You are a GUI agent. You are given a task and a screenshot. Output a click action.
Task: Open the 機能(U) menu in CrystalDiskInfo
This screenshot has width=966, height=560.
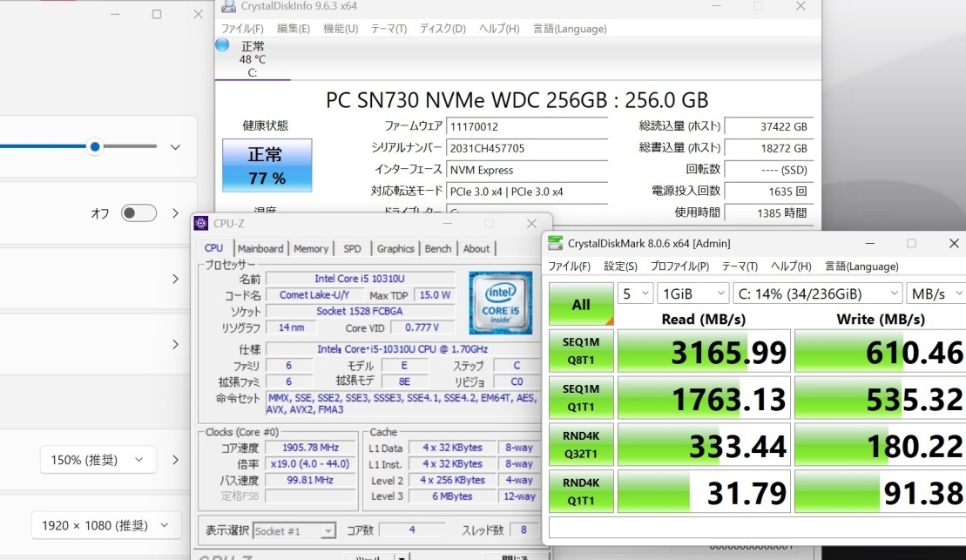[340, 28]
